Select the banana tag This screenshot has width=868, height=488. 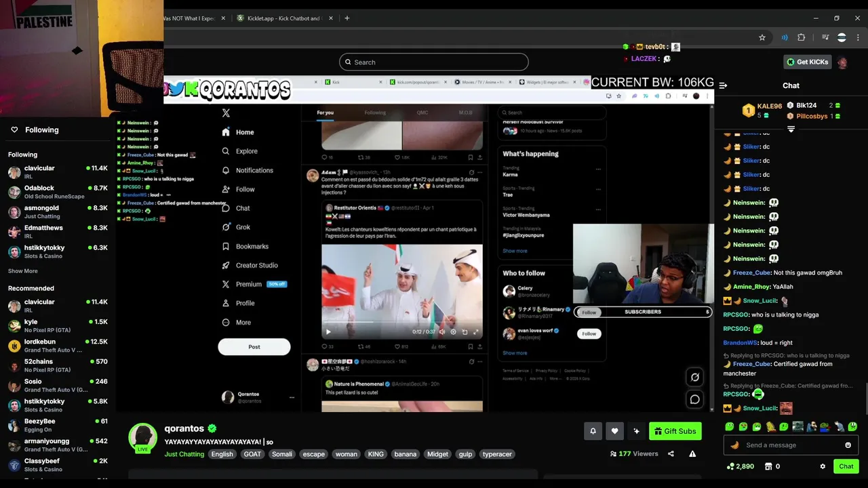406,454
